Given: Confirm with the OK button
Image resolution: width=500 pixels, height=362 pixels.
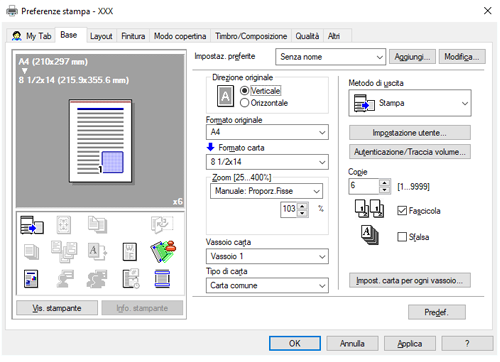Looking at the screenshot, I should tap(295, 343).
